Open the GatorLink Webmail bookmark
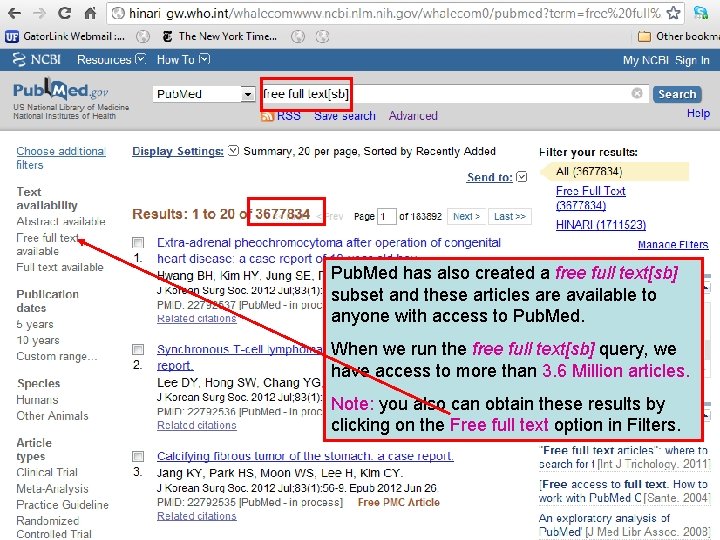This screenshot has width=720, height=540. pyautogui.click(x=65, y=36)
